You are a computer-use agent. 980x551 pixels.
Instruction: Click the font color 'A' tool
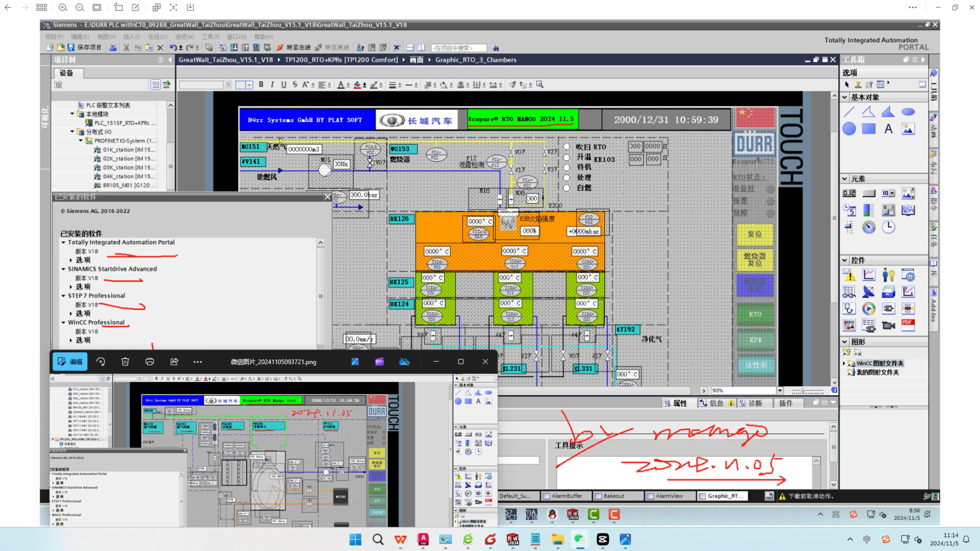[341, 84]
